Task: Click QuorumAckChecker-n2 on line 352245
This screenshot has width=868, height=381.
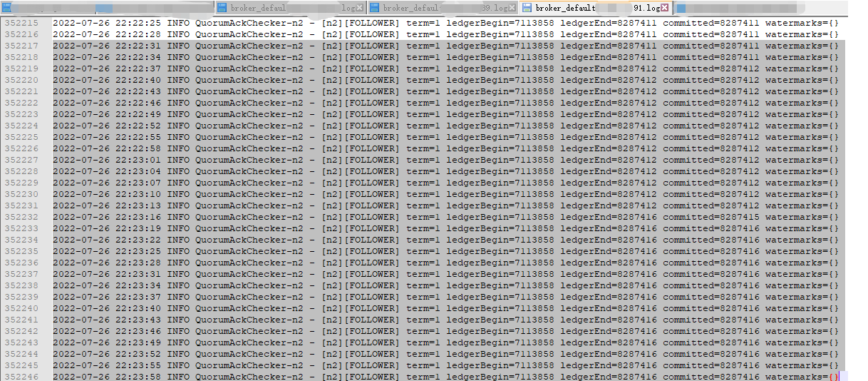Action: click(x=249, y=365)
